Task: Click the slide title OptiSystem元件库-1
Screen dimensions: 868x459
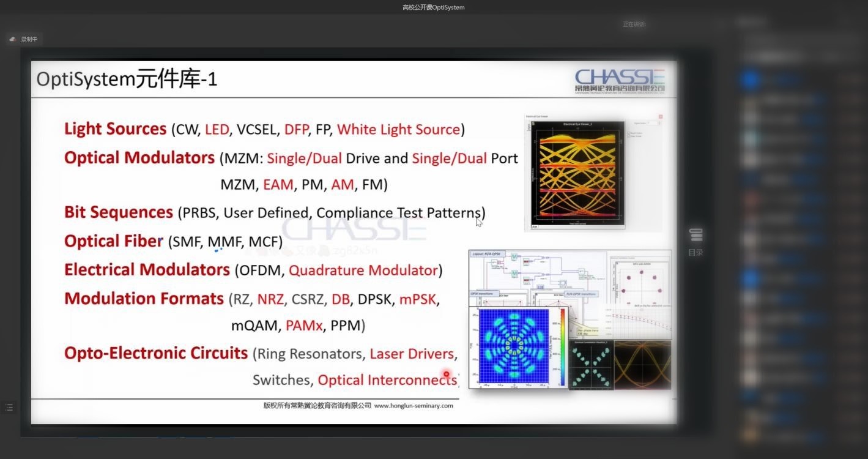Action: [x=127, y=80]
